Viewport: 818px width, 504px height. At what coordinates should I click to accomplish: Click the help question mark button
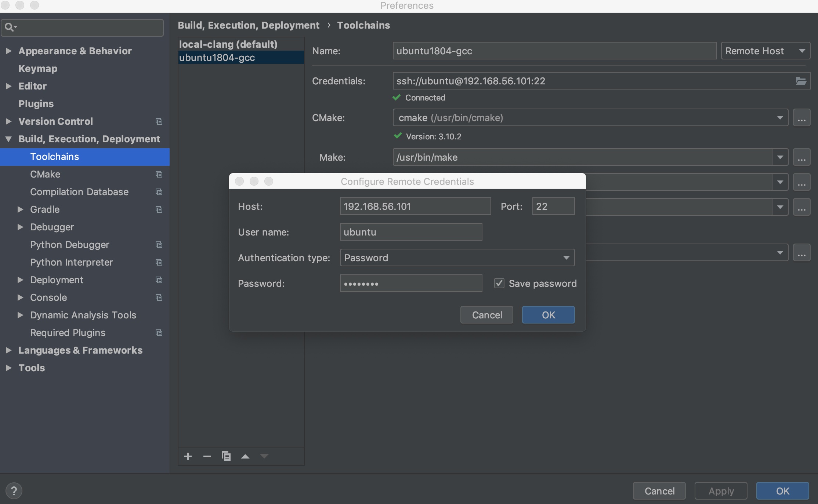(x=14, y=491)
